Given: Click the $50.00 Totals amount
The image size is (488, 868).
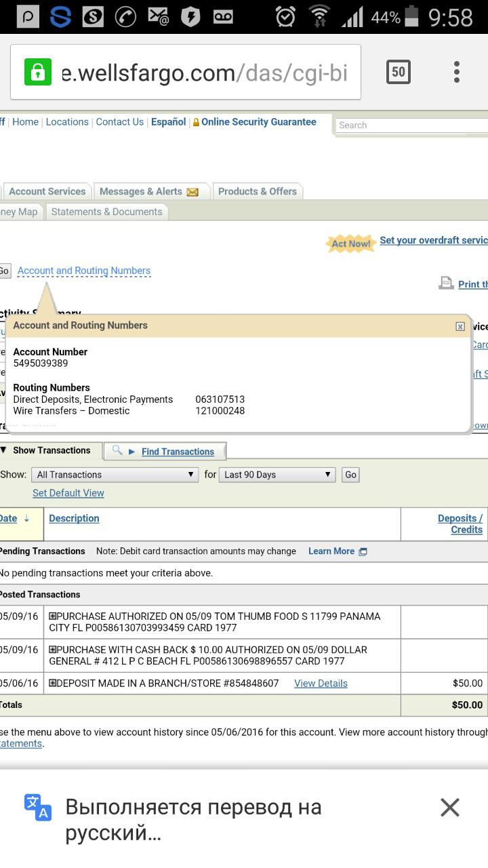Looking at the screenshot, I should pyautogui.click(x=468, y=705).
